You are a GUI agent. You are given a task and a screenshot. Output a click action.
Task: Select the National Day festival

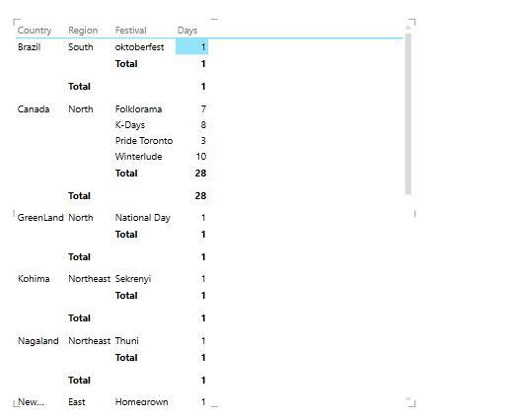click(x=143, y=218)
